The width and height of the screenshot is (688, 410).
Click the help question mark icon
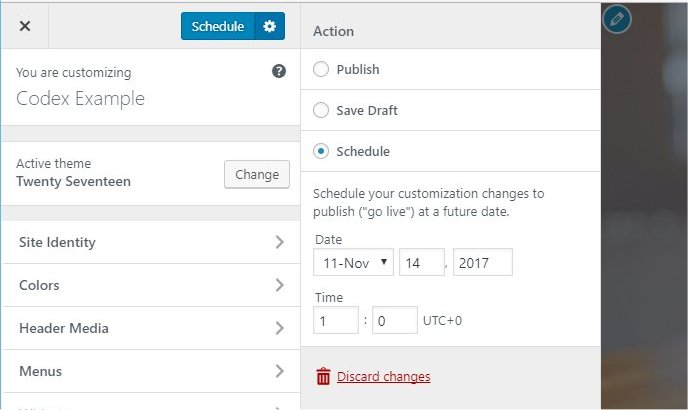(279, 72)
